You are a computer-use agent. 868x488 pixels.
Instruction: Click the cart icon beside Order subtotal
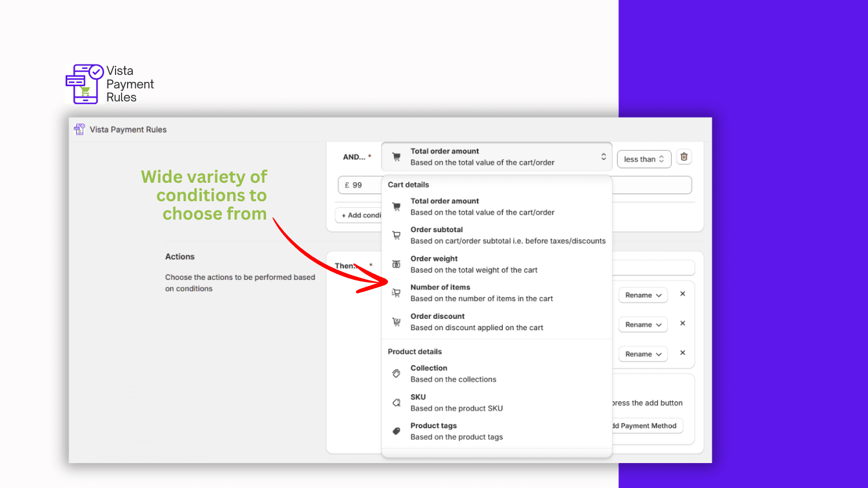(397, 235)
